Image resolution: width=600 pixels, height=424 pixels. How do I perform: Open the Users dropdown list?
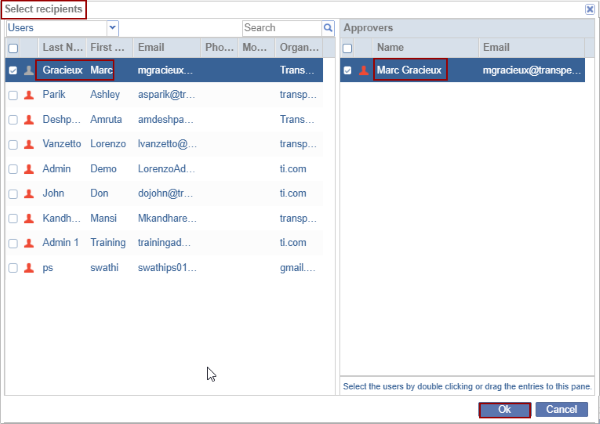(112, 28)
